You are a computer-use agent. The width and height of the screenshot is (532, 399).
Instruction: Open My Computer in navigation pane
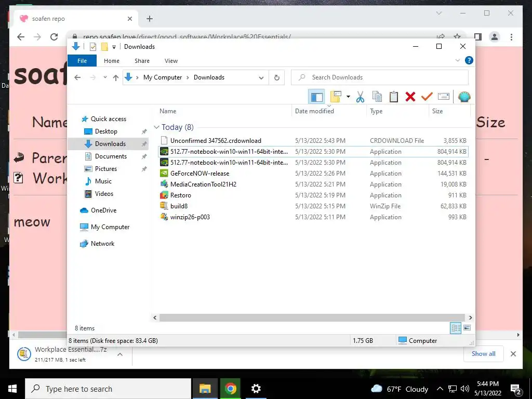110,227
